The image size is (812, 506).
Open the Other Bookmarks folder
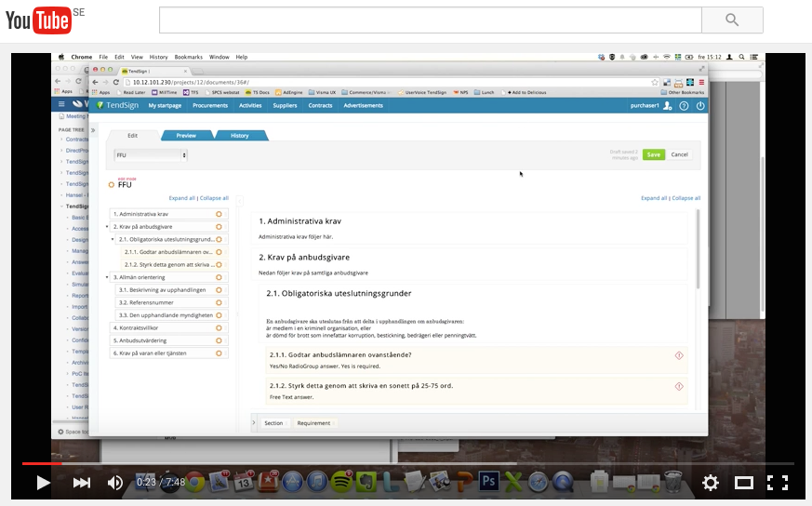[683, 92]
